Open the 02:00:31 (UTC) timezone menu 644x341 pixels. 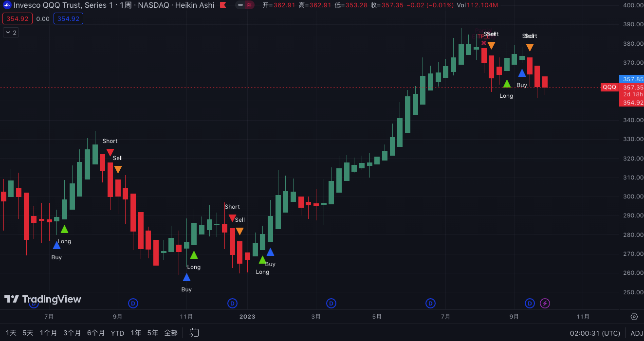click(595, 333)
